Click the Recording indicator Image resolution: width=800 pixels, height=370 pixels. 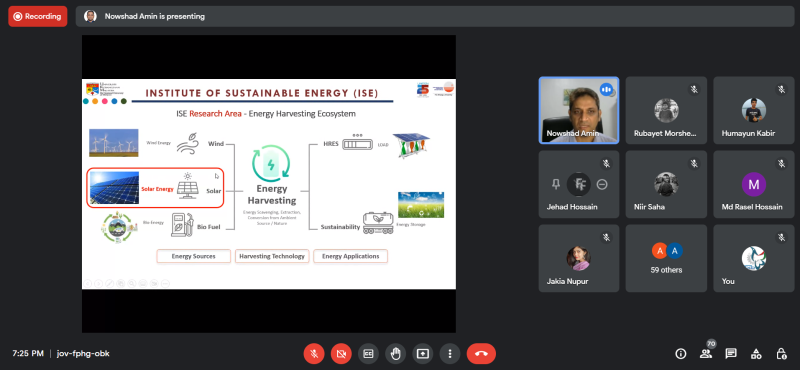coord(38,16)
